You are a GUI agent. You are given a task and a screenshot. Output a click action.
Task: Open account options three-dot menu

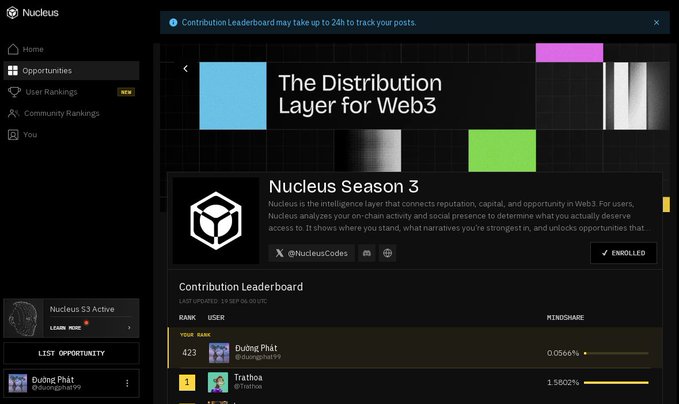tap(127, 383)
